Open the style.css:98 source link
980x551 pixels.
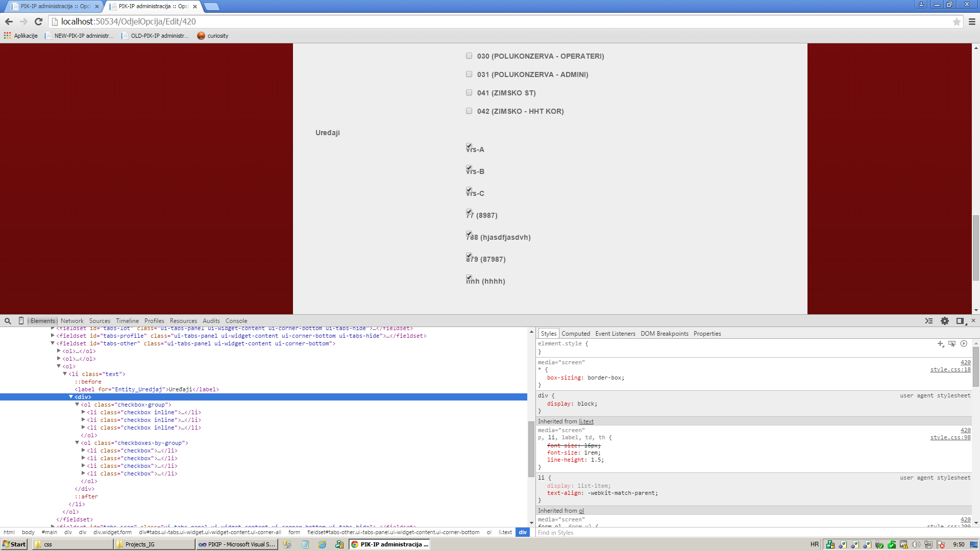(950, 437)
